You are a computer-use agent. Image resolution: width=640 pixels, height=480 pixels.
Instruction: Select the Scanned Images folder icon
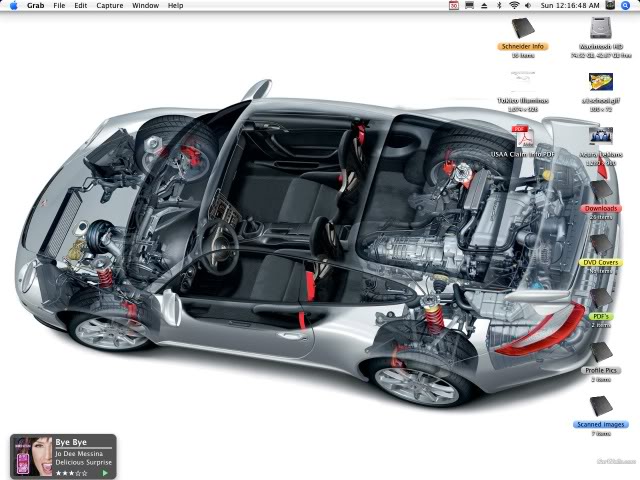click(x=602, y=406)
